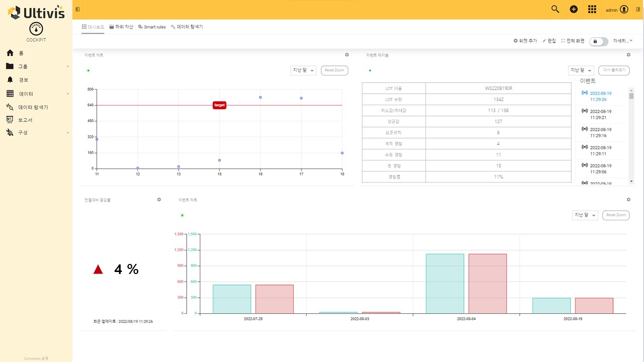The height and width of the screenshot is (362, 644).
Task: Switch to the 하위 자산 tab
Action: pyautogui.click(x=121, y=27)
